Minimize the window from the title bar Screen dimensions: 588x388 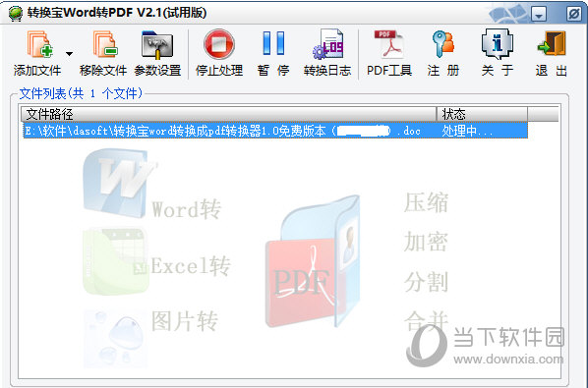point(539,15)
